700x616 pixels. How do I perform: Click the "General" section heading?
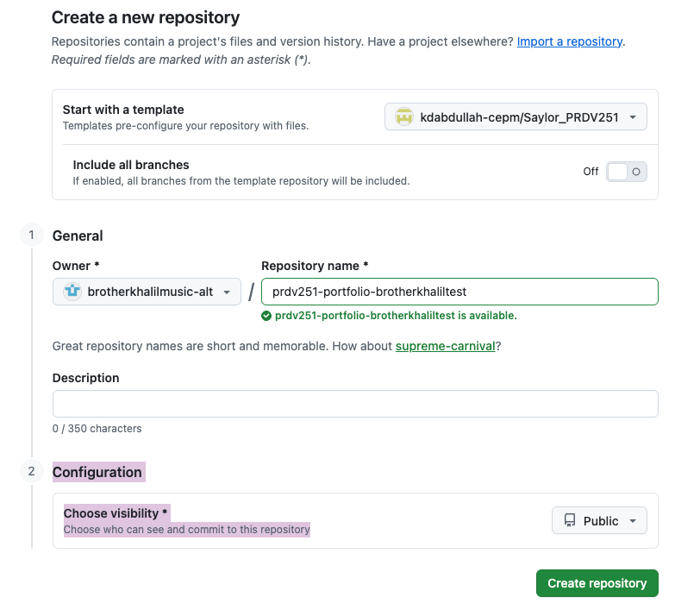point(78,236)
